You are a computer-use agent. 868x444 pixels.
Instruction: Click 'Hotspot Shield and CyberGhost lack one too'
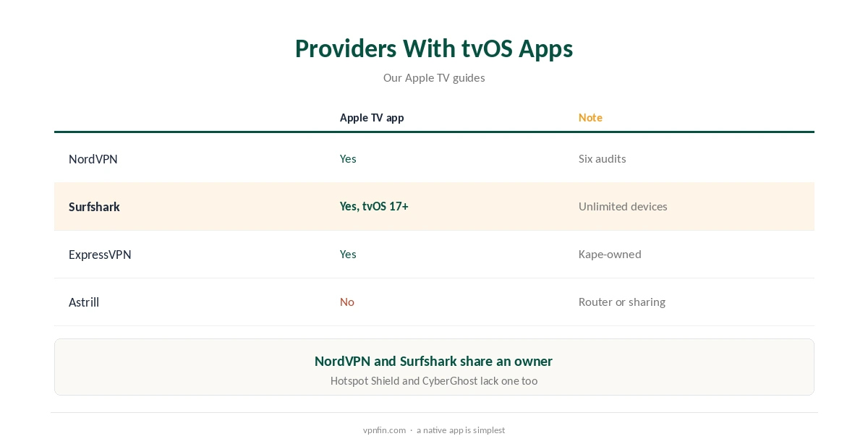tap(434, 381)
